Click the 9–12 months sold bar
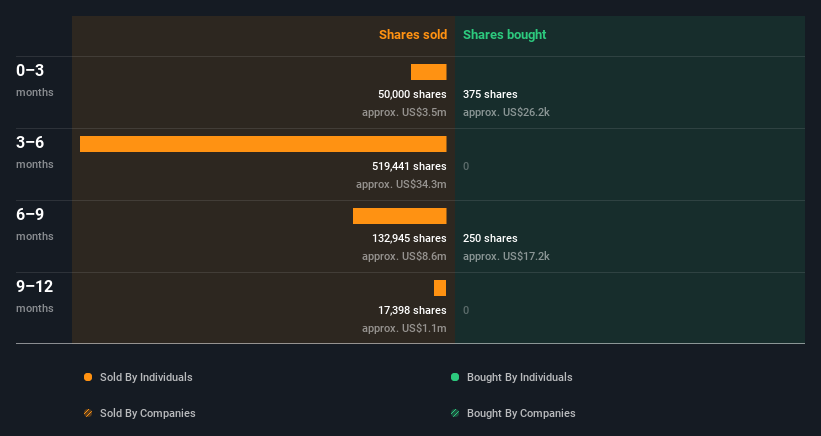 pyautogui.click(x=440, y=288)
